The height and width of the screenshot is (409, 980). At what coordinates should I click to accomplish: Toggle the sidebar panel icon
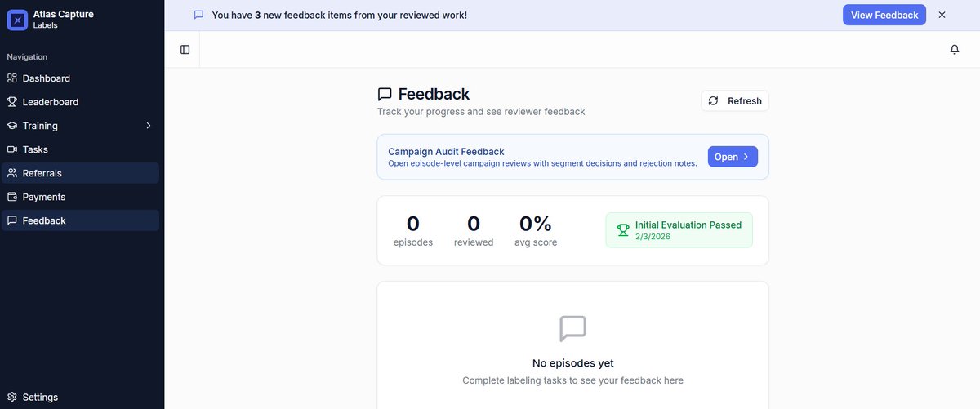click(x=185, y=50)
